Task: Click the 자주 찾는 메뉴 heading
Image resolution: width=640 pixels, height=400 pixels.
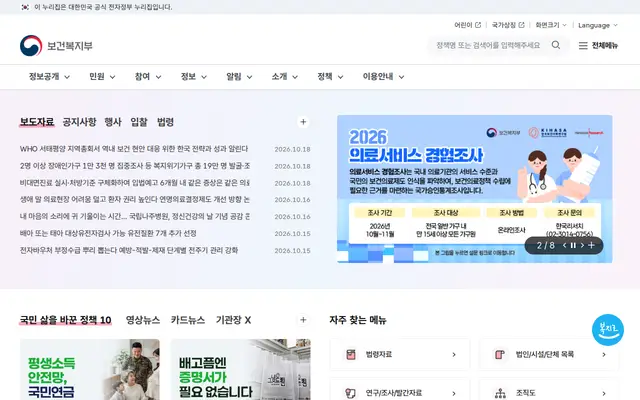Action: pos(358,320)
